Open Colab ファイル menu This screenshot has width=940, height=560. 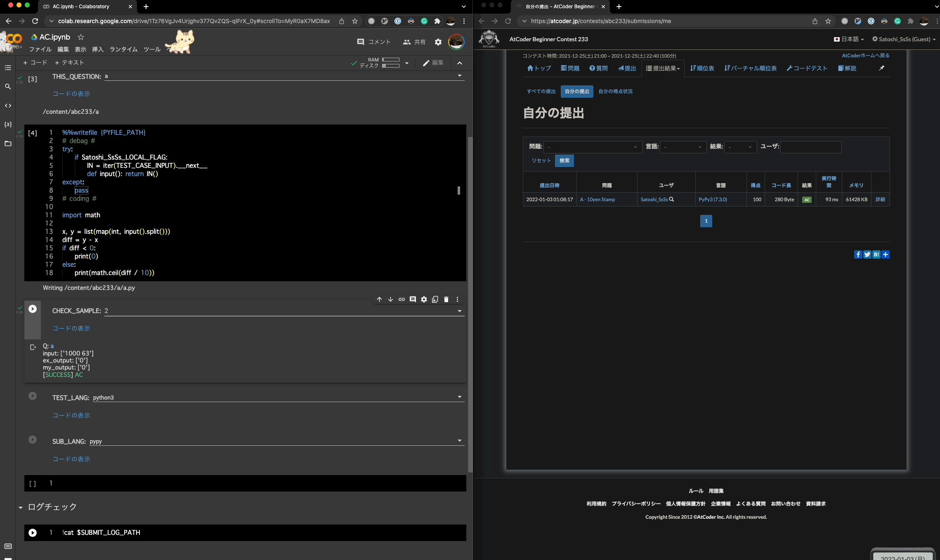click(x=40, y=49)
